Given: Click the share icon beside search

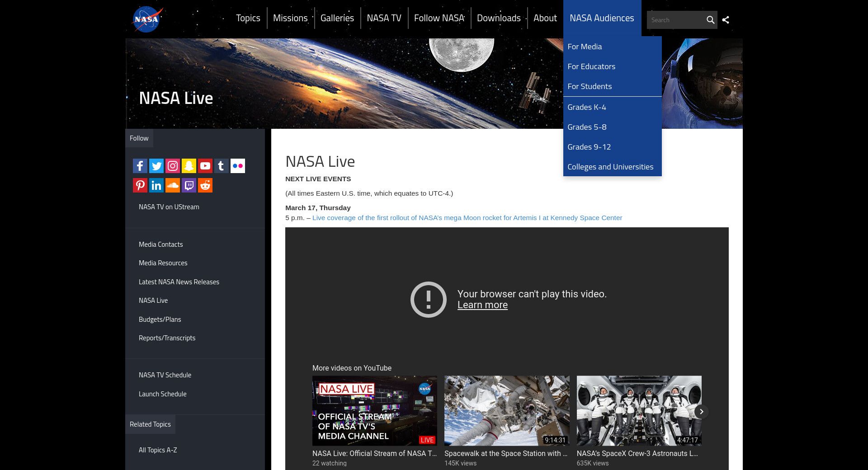Looking at the screenshot, I should (x=726, y=20).
